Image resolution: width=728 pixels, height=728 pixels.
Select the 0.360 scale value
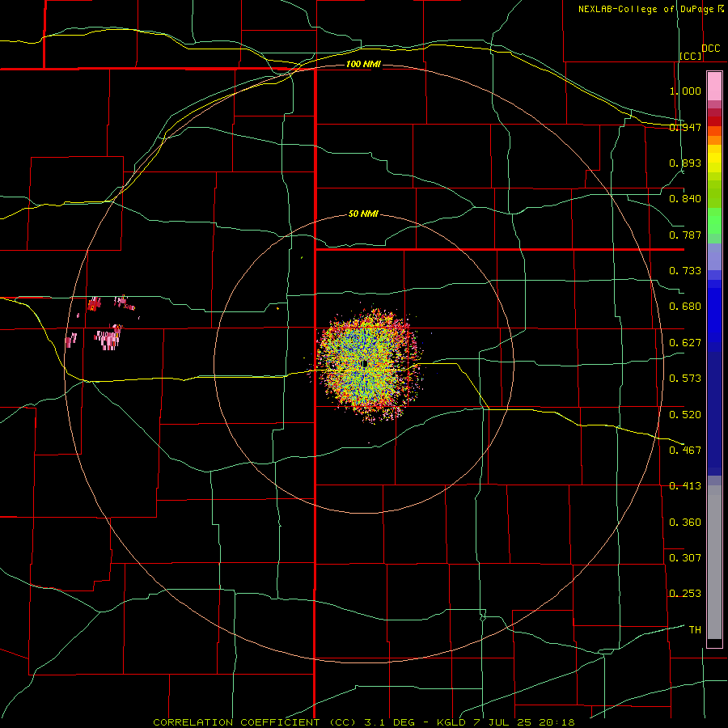685,523
